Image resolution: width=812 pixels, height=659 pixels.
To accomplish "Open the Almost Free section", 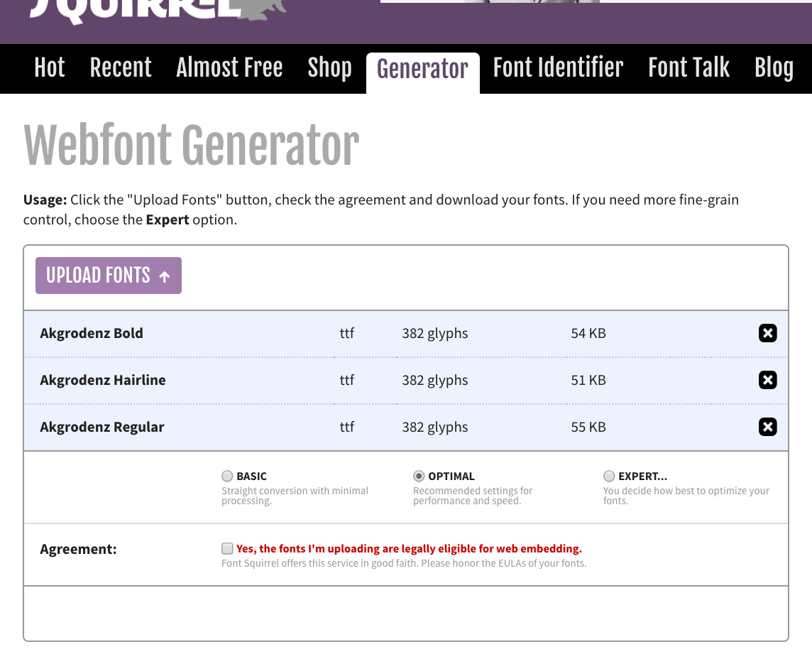I will tap(229, 68).
